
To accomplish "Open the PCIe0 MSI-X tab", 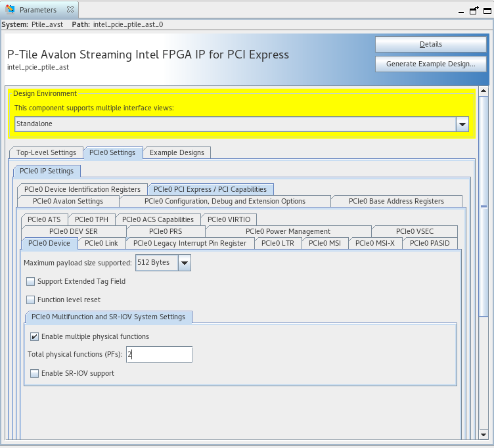I will click(x=375, y=244).
